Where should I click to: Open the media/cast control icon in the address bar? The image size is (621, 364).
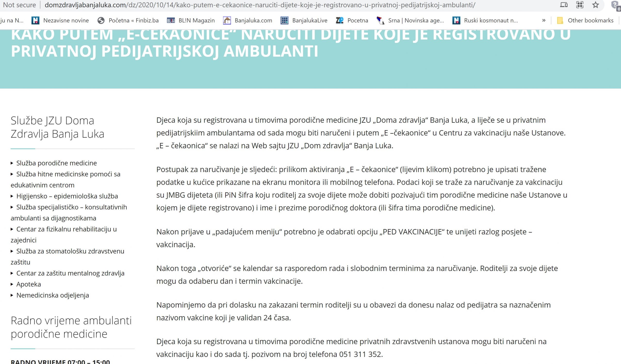564,5
